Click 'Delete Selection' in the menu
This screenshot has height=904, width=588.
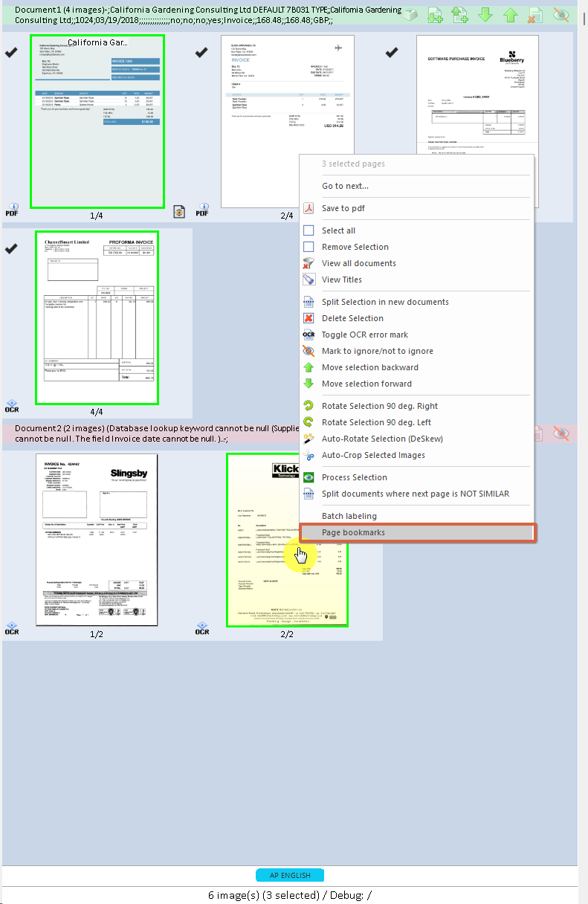(352, 318)
